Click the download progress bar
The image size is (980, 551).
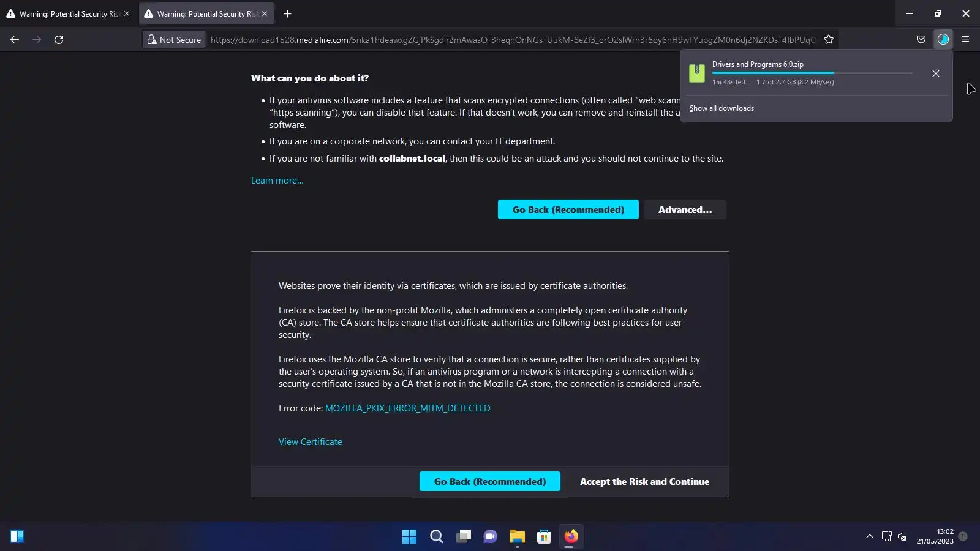tap(812, 73)
